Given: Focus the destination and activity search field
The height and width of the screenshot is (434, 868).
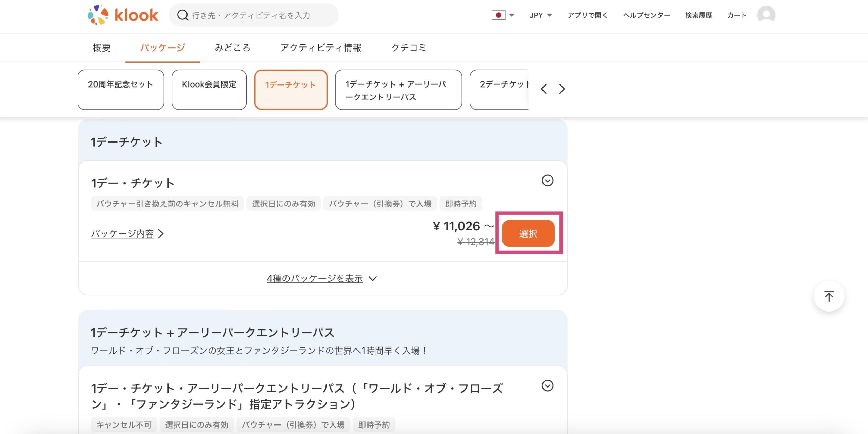Looking at the screenshot, I should (x=253, y=15).
